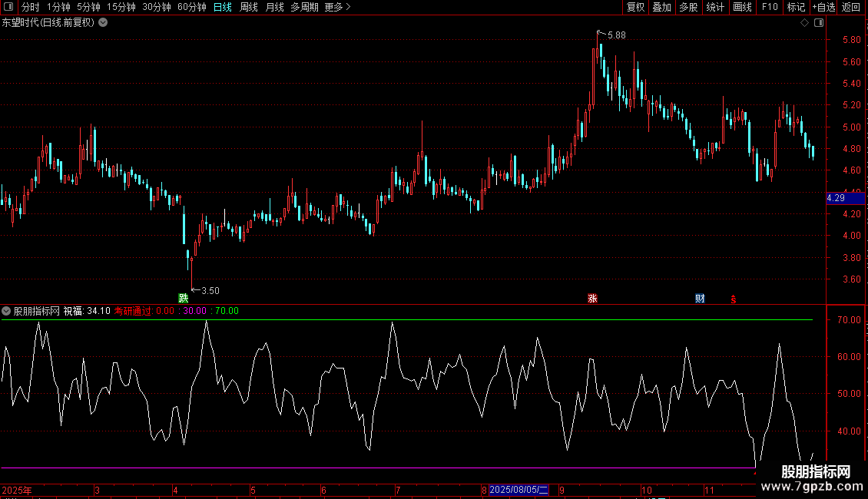This screenshot has width=868, height=499.
Task: Switch to 分时 intraday view
Action: (x=31, y=7)
